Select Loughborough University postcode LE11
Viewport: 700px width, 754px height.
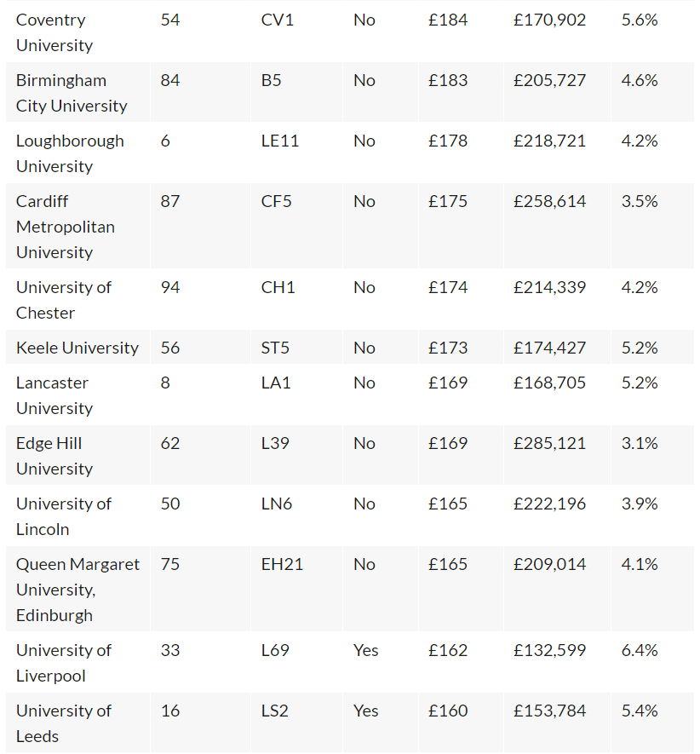coord(280,141)
